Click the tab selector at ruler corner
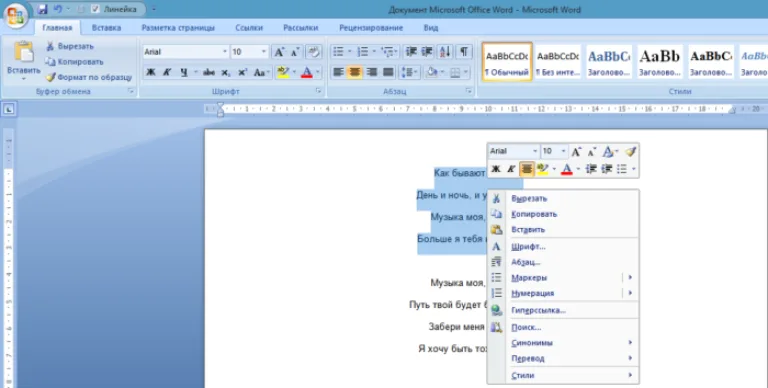This screenshot has width=768, height=388. tap(9, 110)
